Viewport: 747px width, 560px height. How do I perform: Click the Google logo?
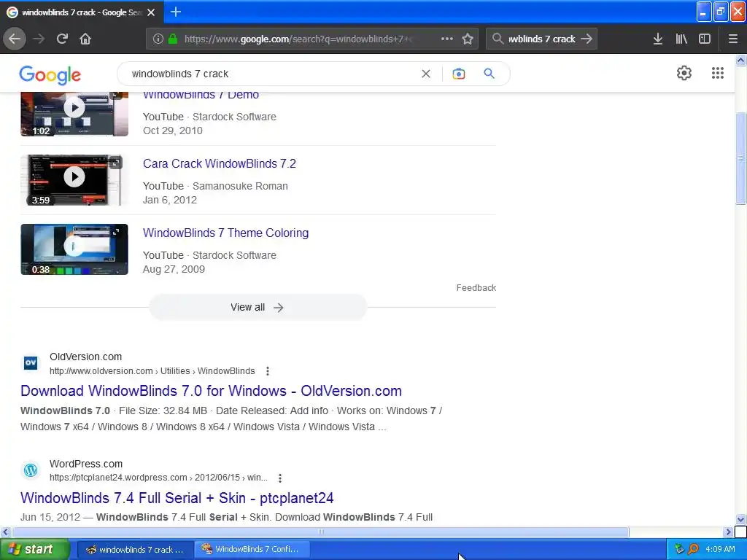[50, 74]
